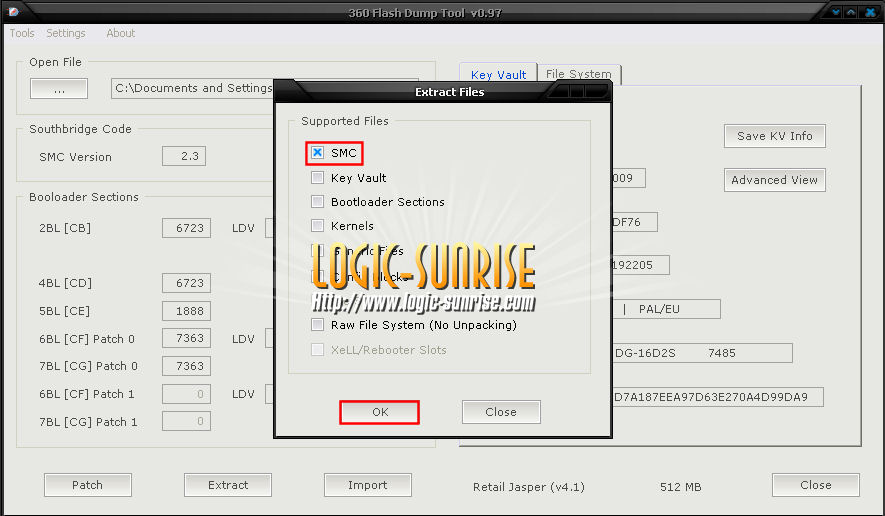This screenshot has height=516, width=885.
Task: Click the 5BL [CE] field showing 1888
Action: click(186, 311)
